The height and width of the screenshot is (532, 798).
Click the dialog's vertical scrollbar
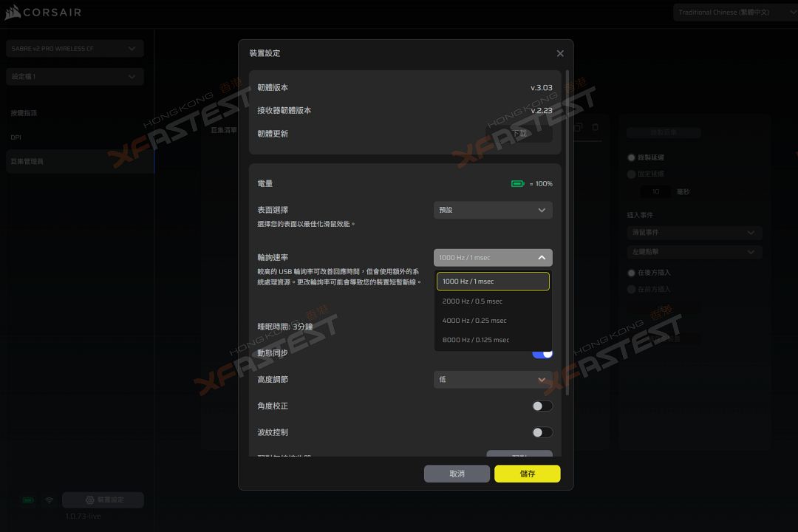pyautogui.click(x=567, y=222)
